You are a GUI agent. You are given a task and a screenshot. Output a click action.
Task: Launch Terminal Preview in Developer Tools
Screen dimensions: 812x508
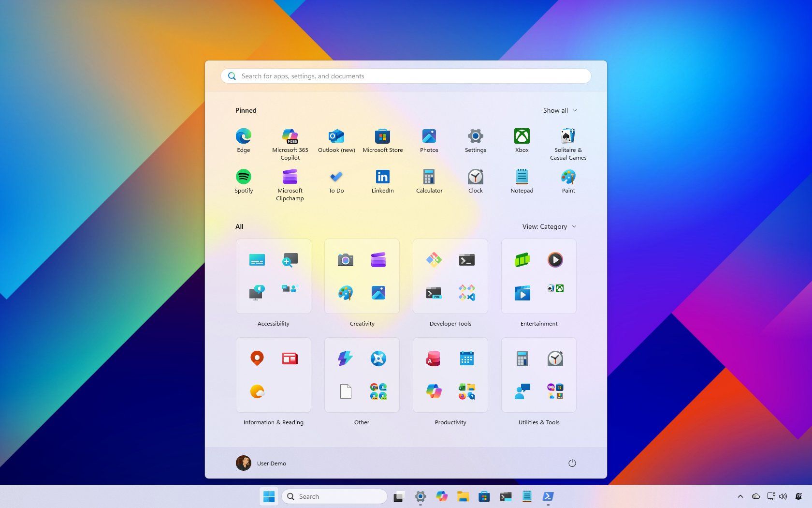pyautogui.click(x=434, y=293)
